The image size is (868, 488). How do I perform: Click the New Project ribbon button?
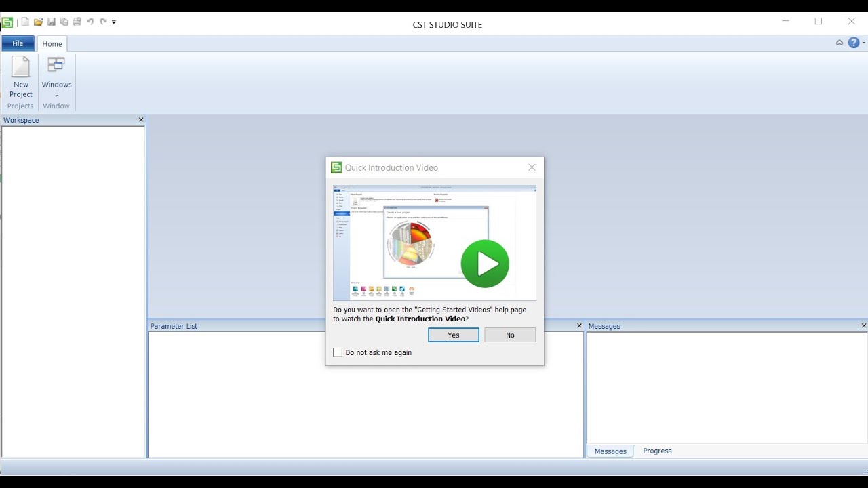(x=21, y=77)
